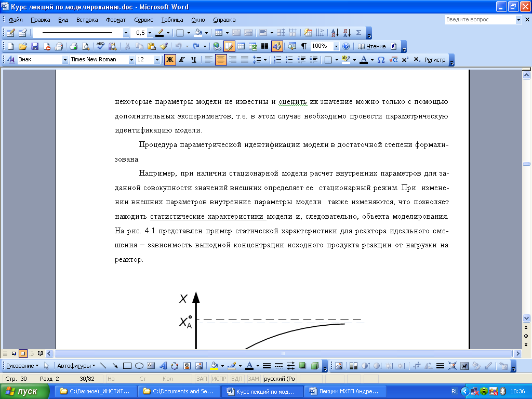The height and width of the screenshot is (399, 532).
Task: Print the document with the printer icon
Action: pyautogui.click(x=74, y=46)
